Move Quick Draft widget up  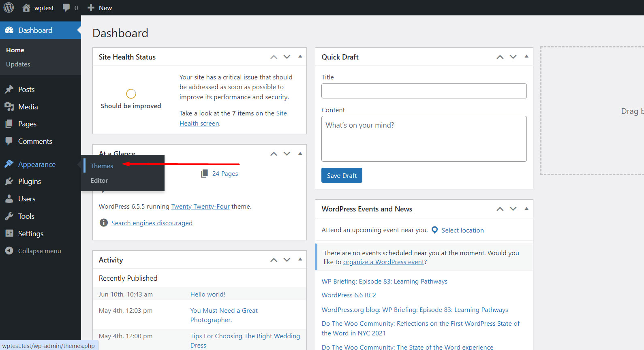(500, 57)
